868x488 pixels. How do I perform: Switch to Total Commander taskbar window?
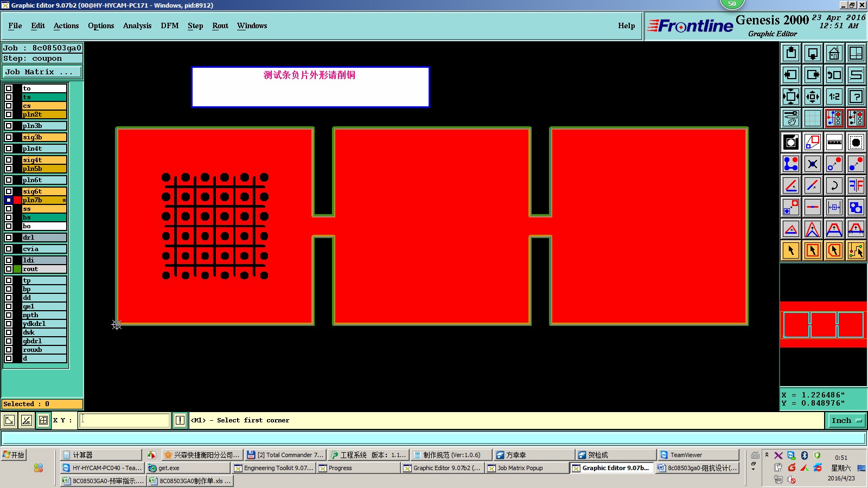point(285,455)
